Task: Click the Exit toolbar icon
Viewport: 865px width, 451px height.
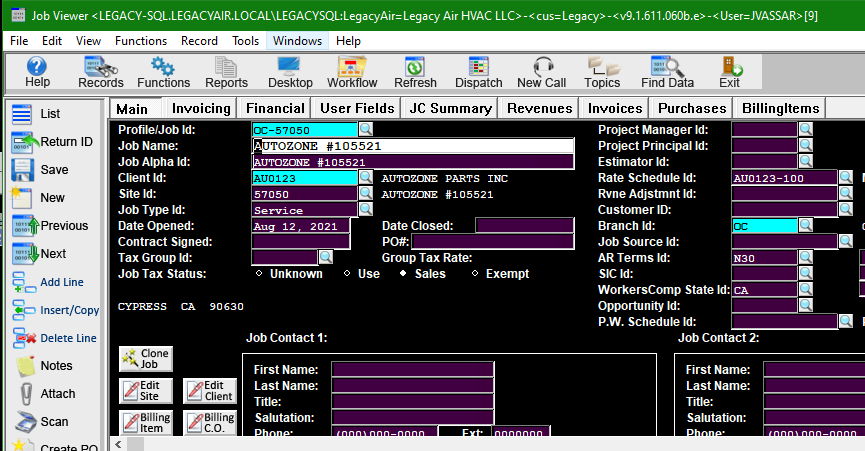Action: (x=729, y=72)
